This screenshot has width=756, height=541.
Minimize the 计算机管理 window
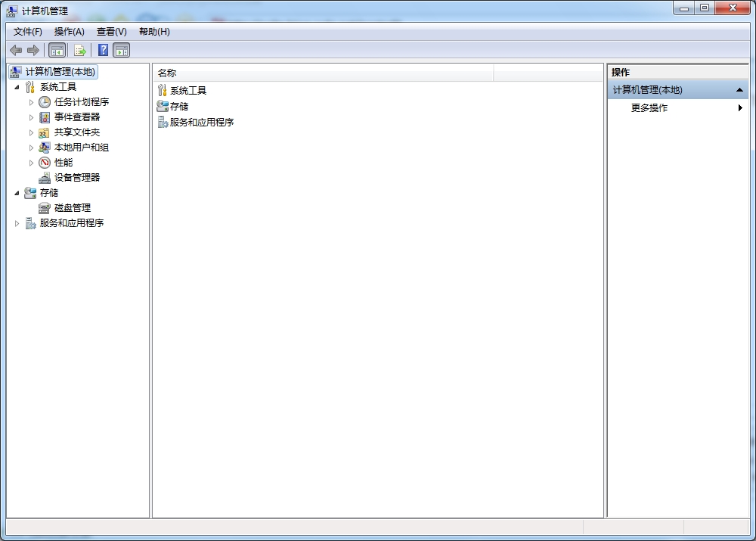[x=684, y=8]
